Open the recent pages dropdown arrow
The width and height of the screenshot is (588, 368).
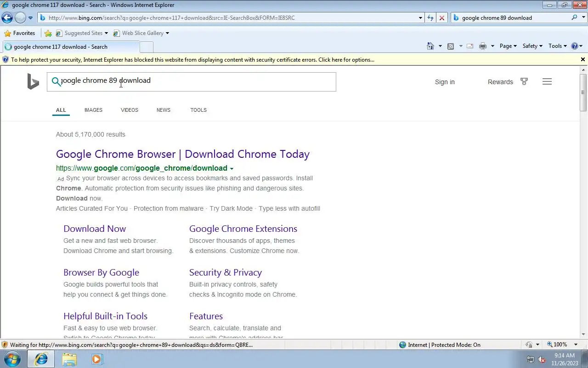click(30, 18)
